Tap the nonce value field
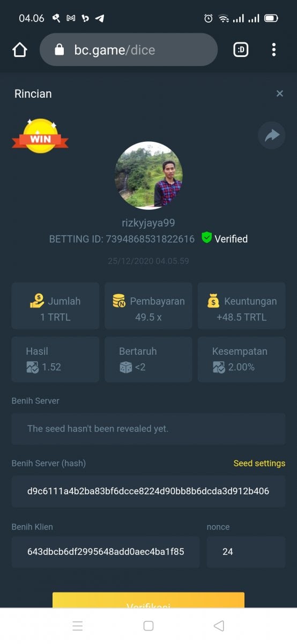The image size is (297, 644). click(246, 552)
